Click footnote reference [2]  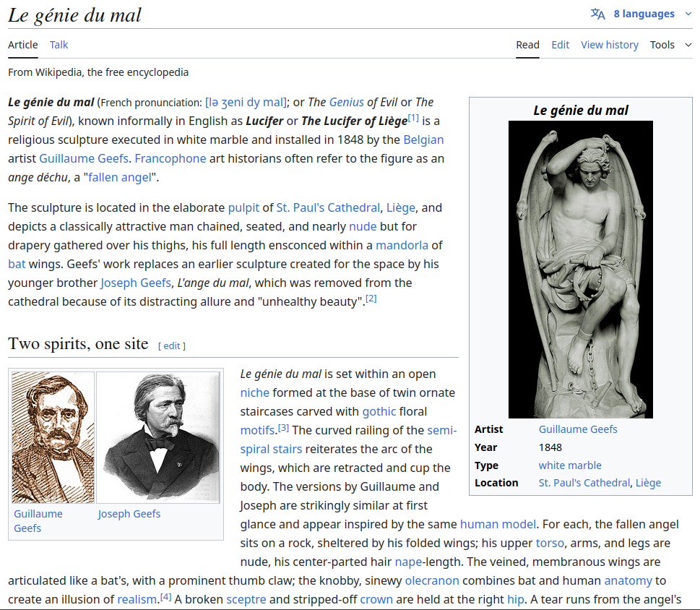click(x=371, y=298)
